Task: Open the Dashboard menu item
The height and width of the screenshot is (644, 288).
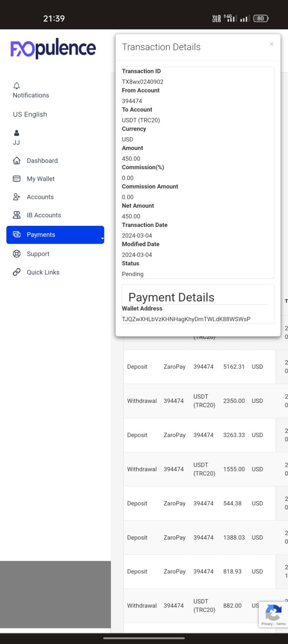Action: click(x=42, y=161)
